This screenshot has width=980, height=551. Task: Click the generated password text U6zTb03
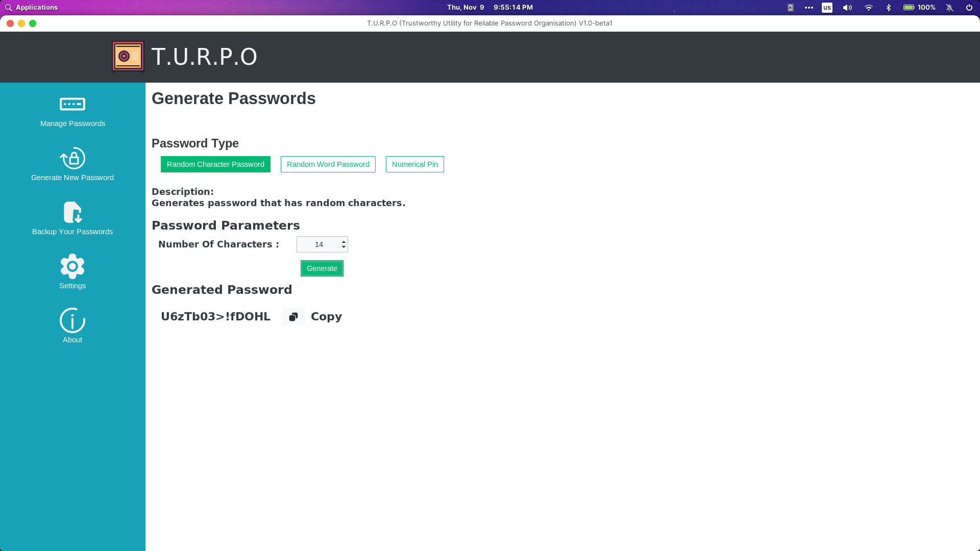(215, 316)
